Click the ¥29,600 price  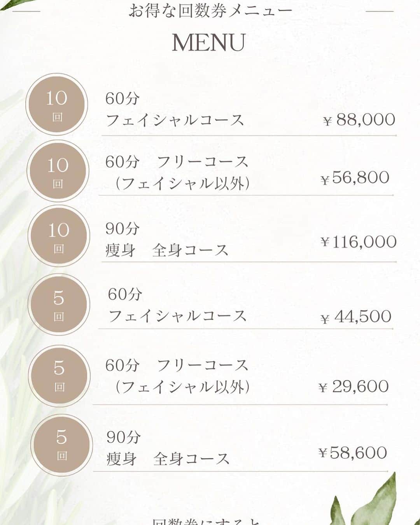point(353,387)
